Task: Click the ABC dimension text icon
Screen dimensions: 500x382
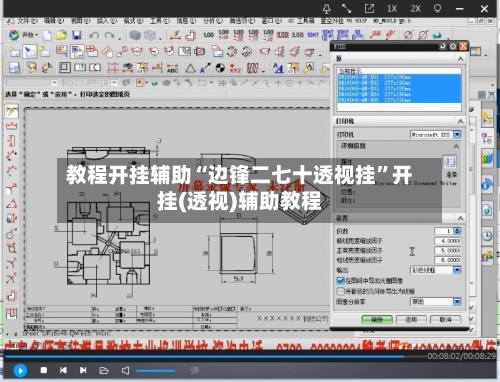Action: pos(172,68)
